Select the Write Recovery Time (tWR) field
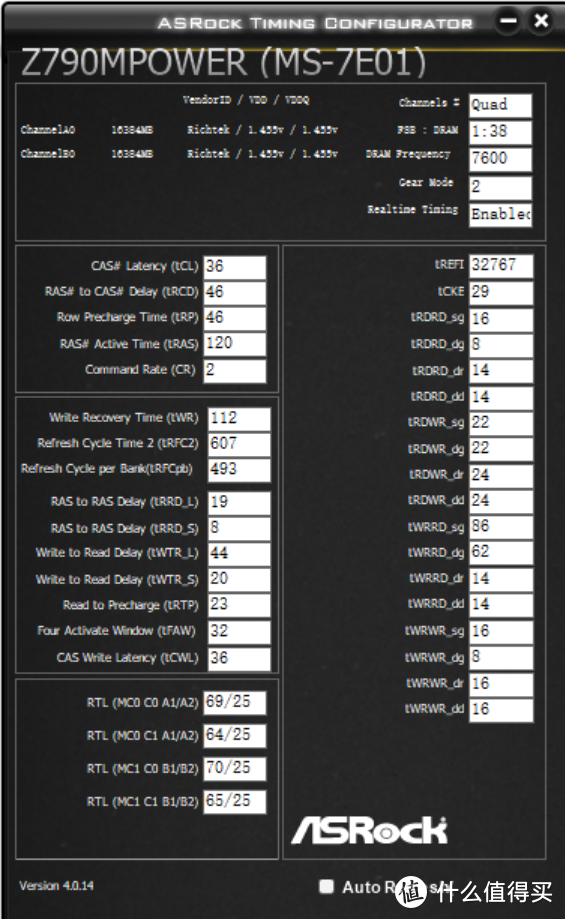565x919 pixels. pyautogui.click(x=240, y=418)
